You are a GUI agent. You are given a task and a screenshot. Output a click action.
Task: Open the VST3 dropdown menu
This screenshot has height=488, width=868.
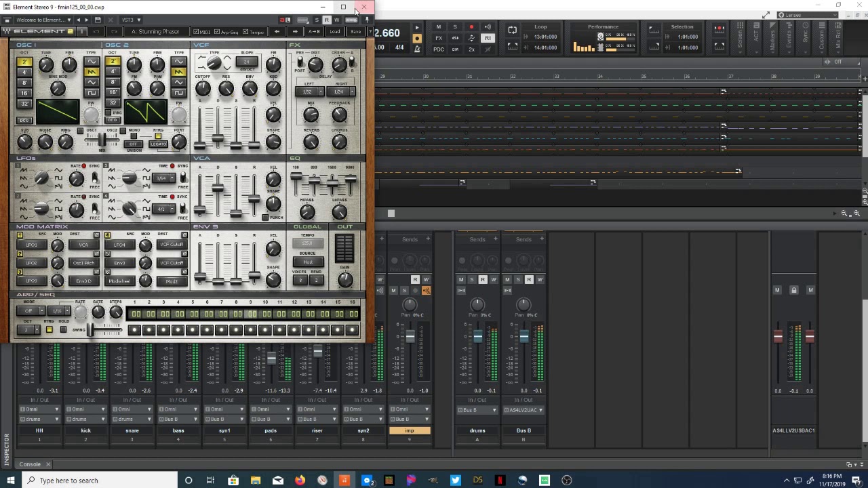click(x=131, y=20)
